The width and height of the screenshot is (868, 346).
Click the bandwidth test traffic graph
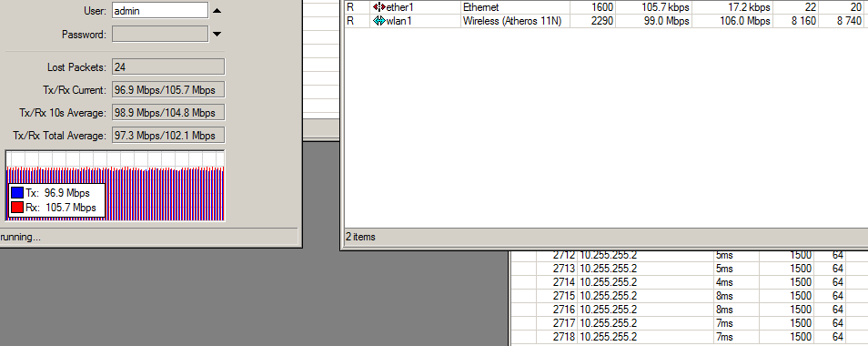115,186
